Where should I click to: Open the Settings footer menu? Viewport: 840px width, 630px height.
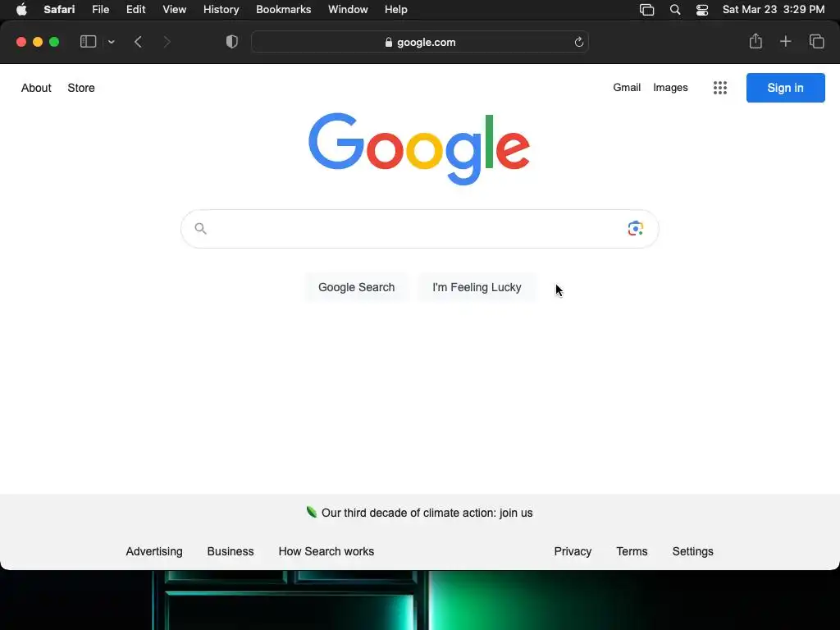pos(692,551)
